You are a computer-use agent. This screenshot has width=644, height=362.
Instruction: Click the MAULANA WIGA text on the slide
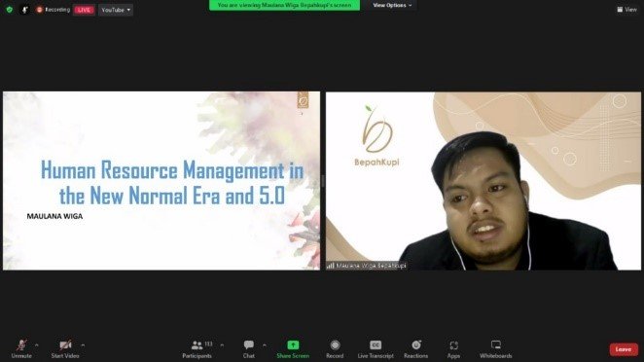coord(54,216)
